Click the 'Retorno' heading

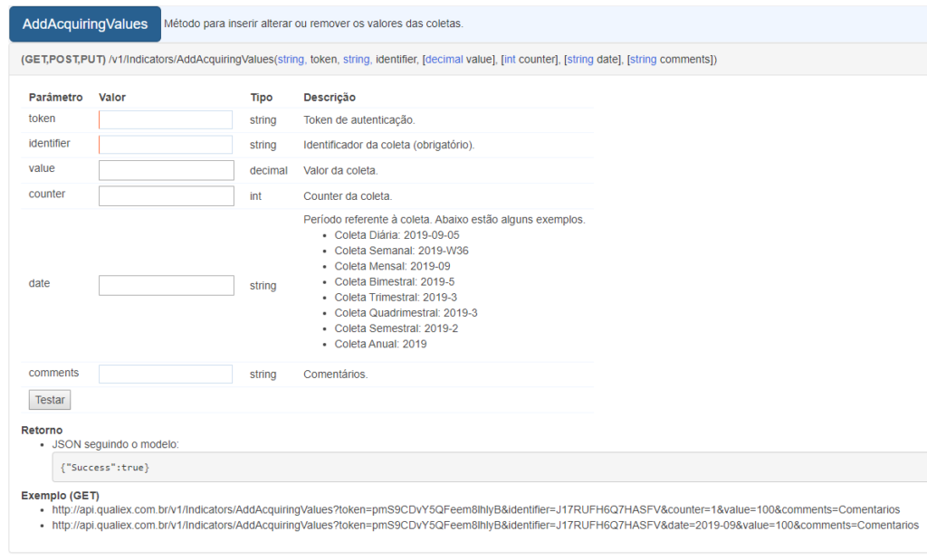42,430
